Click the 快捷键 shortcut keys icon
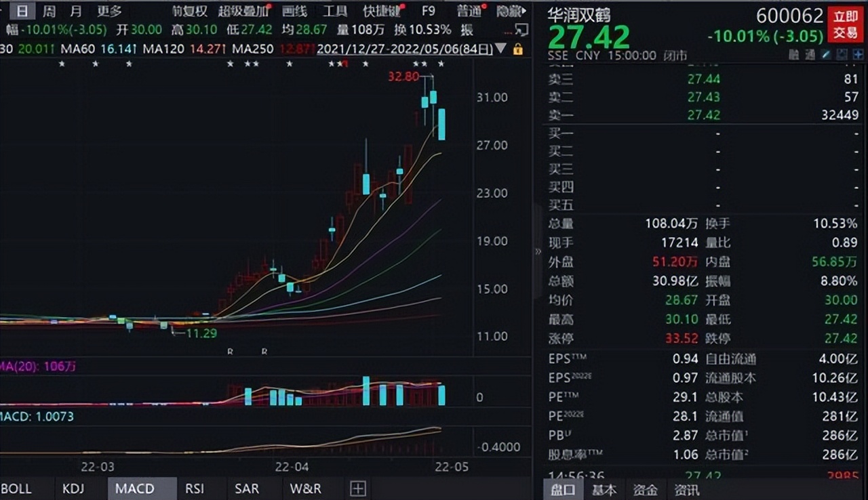This screenshot has height=500, width=868. [380, 11]
